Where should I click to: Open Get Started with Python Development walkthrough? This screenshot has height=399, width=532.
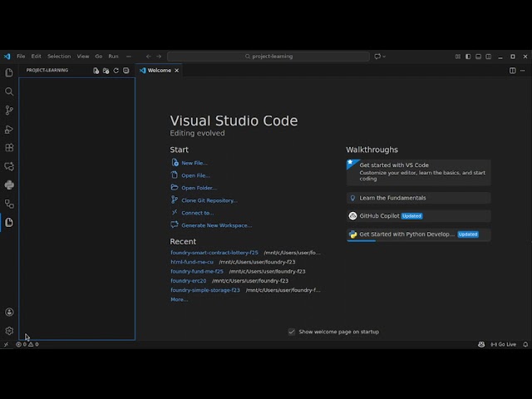pyautogui.click(x=418, y=234)
